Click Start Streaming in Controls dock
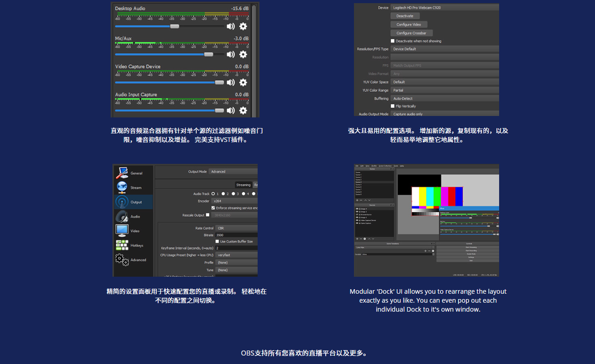This screenshot has height=364, width=595. point(468,247)
